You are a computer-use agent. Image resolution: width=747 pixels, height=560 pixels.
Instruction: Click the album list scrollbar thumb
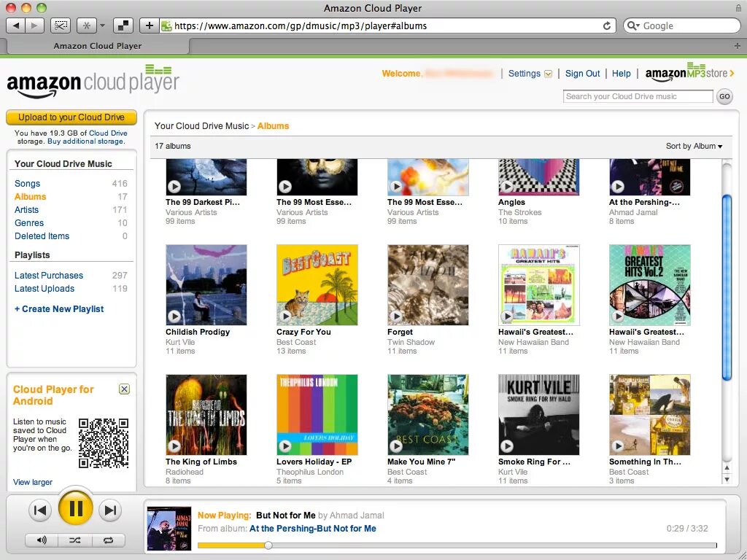tap(727, 287)
